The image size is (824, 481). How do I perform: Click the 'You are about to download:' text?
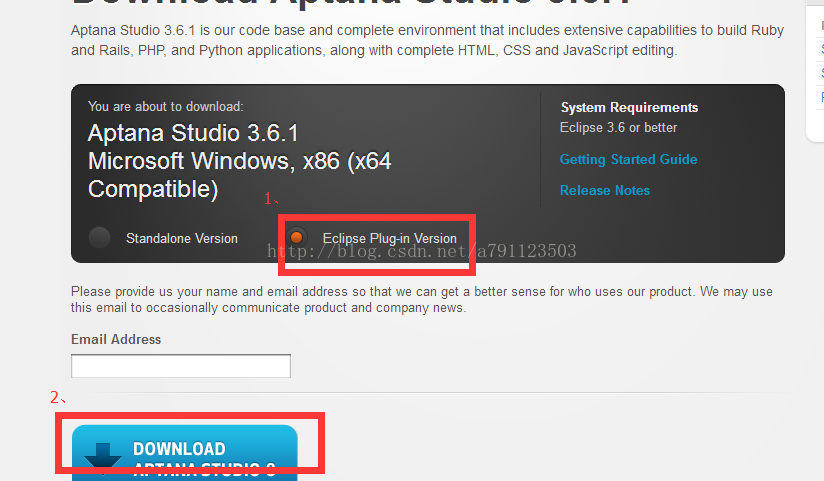pos(166,107)
